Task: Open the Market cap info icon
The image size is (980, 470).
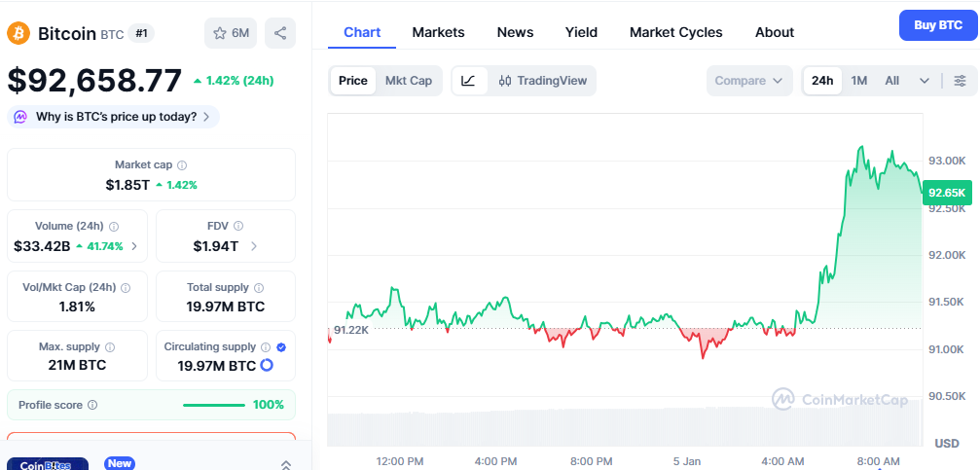Action: [x=182, y=165]
